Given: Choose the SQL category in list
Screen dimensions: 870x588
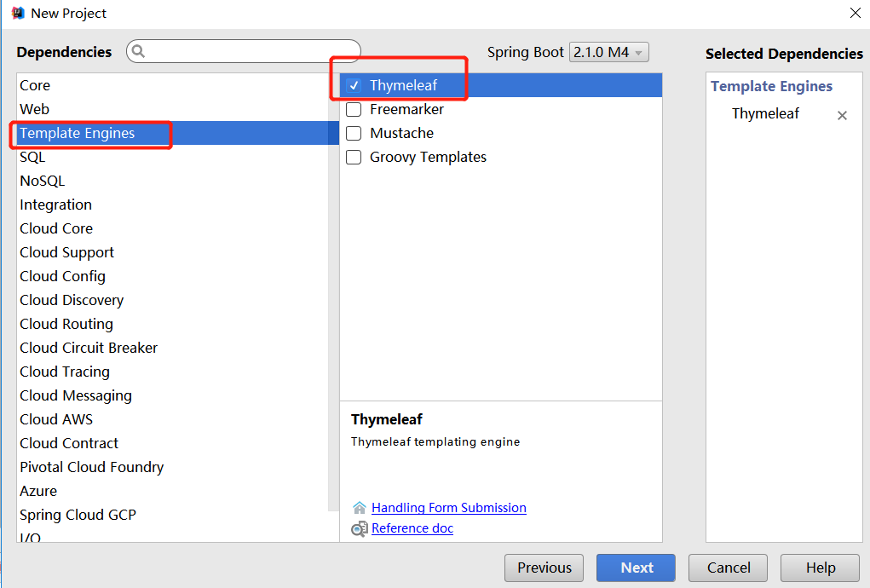Looking at the screenshot, I should click(32, 157).
